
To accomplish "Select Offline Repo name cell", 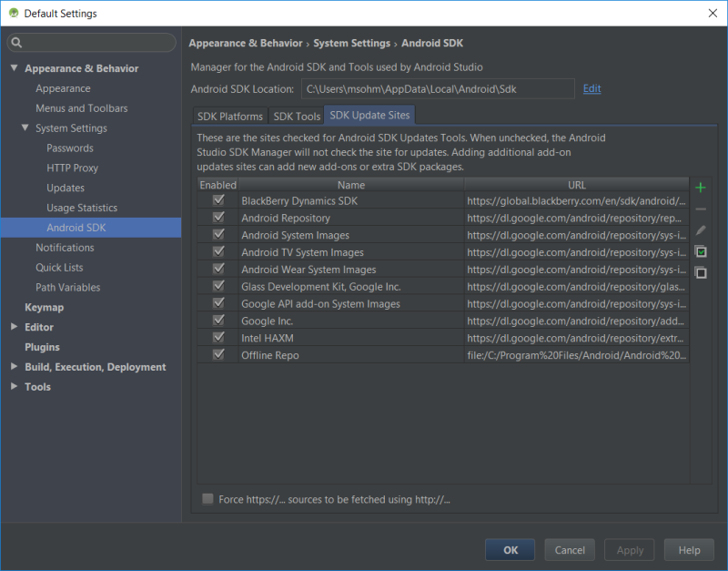I will [351, 355].
